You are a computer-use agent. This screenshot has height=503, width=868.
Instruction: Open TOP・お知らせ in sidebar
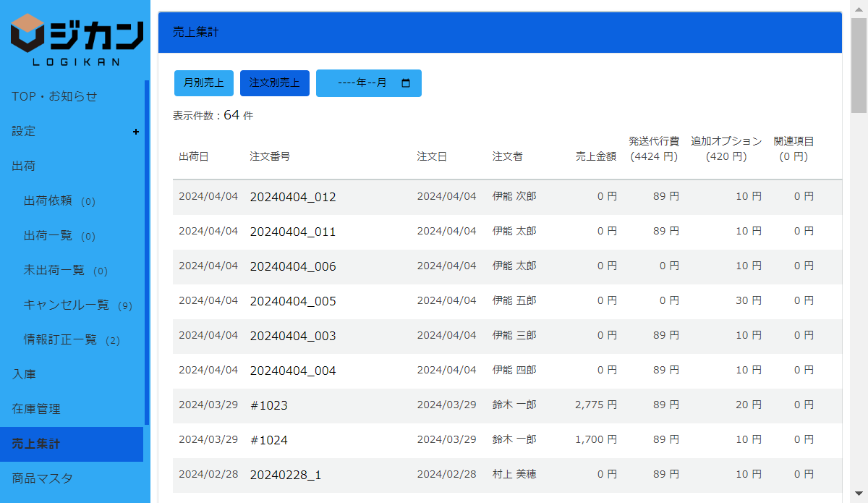tap(54, 96)
